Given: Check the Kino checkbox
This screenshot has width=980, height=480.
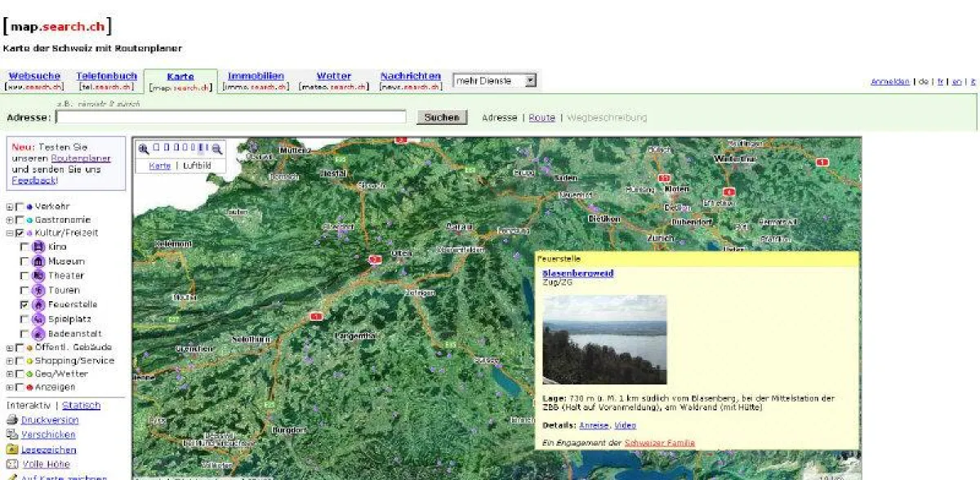Looking at the screenshot, I should click(x=24, y=247).
